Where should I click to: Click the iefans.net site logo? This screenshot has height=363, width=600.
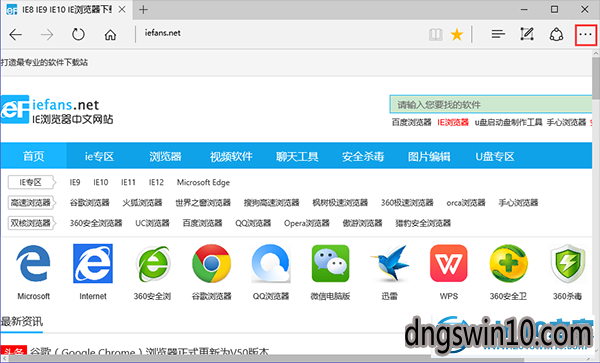pyautogui.click(x=57, y=109)
